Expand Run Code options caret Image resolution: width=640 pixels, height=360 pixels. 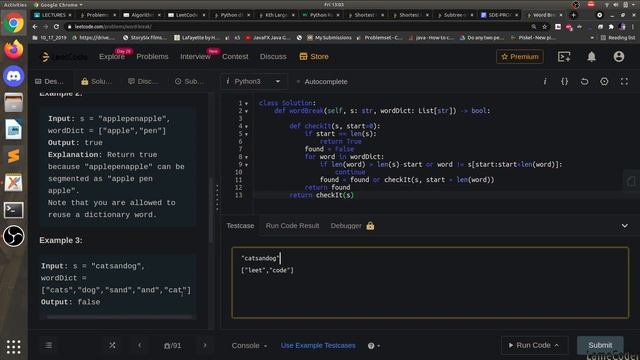click(557, 345)
